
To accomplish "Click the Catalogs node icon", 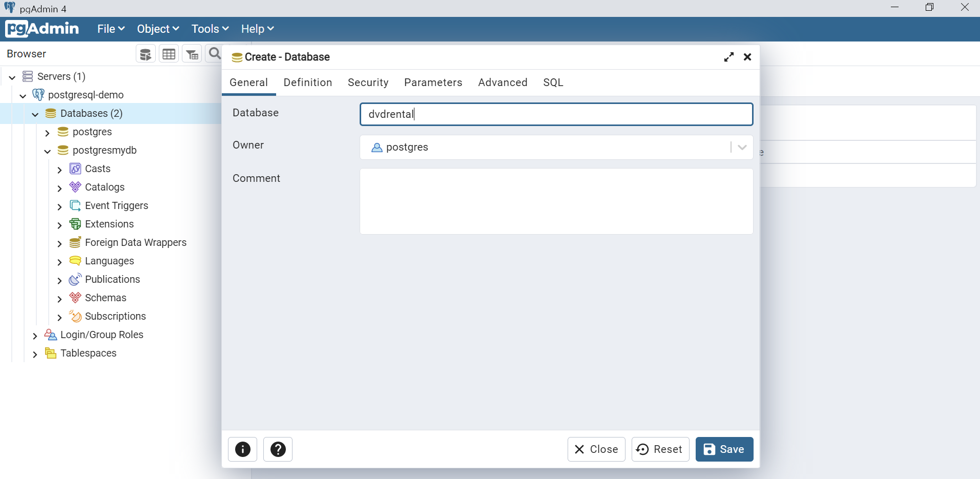I will click(75, 187).
